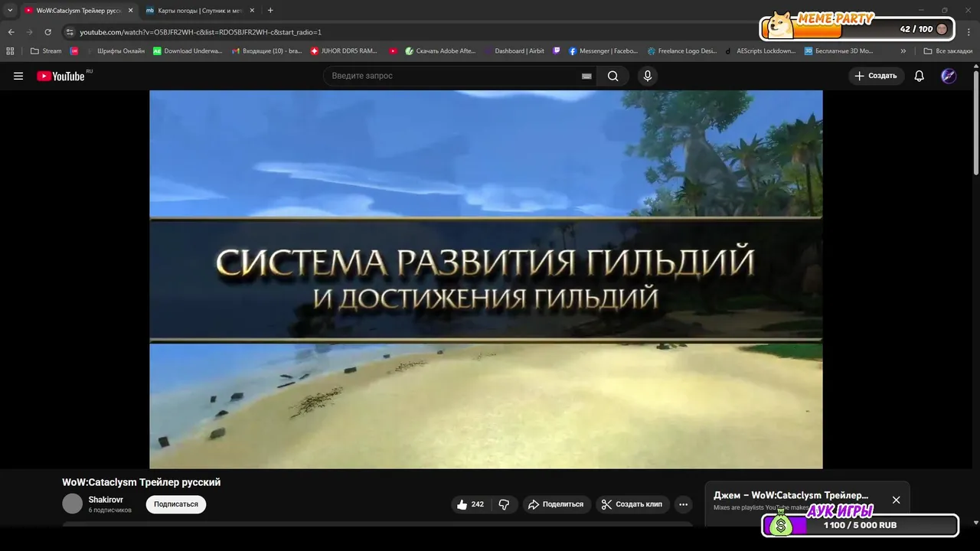Create a clip with Создать клип

632,504
